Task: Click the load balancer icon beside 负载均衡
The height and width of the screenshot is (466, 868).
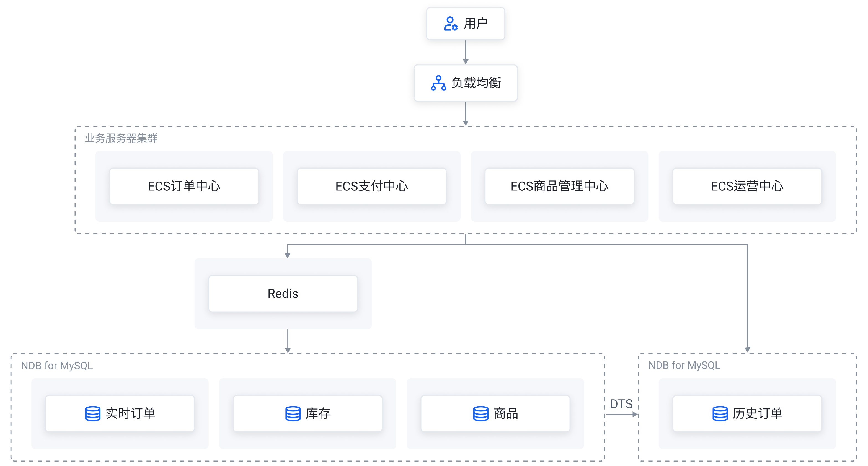Action: (438, 83)
